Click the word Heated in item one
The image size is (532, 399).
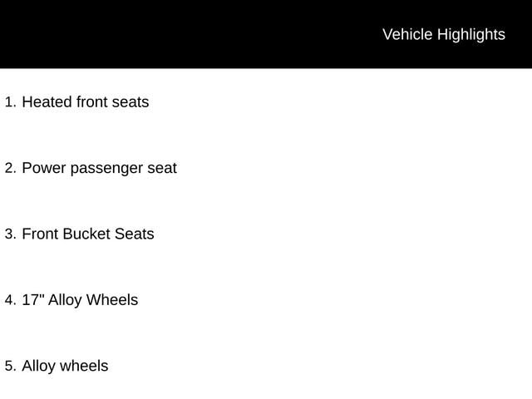pos(47,102)
